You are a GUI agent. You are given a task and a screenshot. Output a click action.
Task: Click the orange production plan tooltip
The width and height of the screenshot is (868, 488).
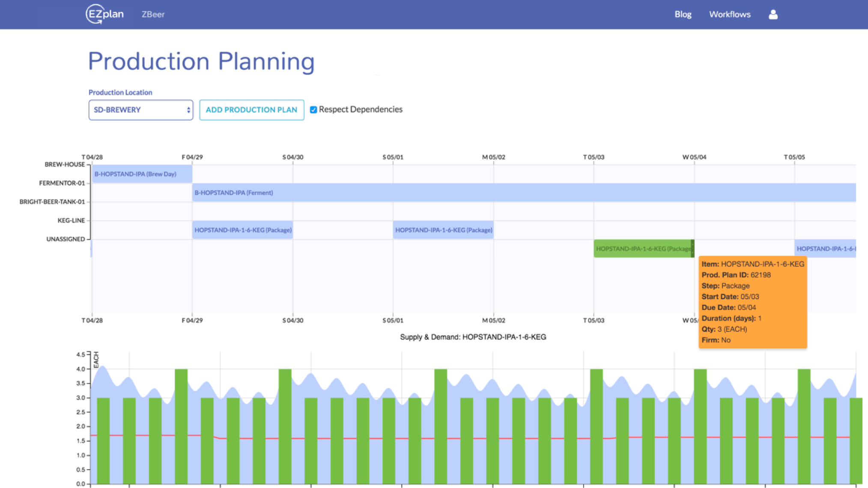(x=752, y=302)
